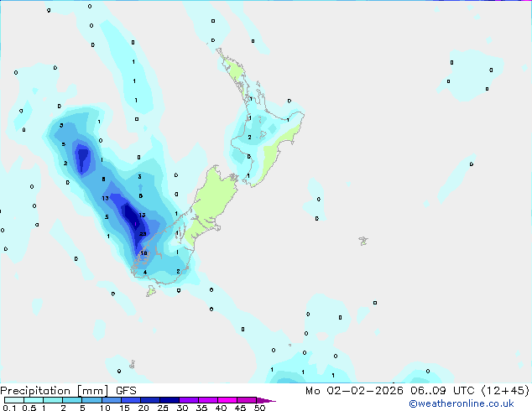Click the 2–5 mm legend color box
The height and width of the screenshot is (411, 532).
pyautogui.click(x=72, y=400)
